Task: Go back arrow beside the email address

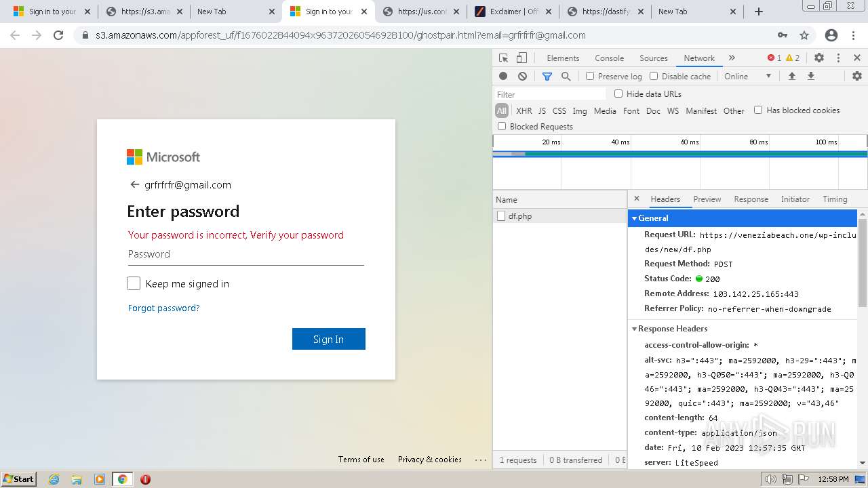Action: pos(134,184)
